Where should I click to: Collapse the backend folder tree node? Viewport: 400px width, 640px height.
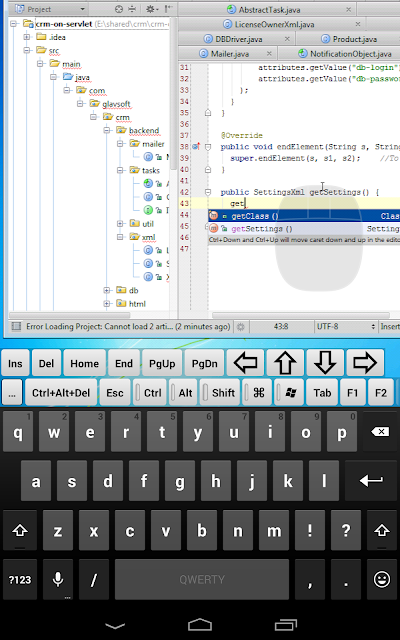[x=107, y=131]
